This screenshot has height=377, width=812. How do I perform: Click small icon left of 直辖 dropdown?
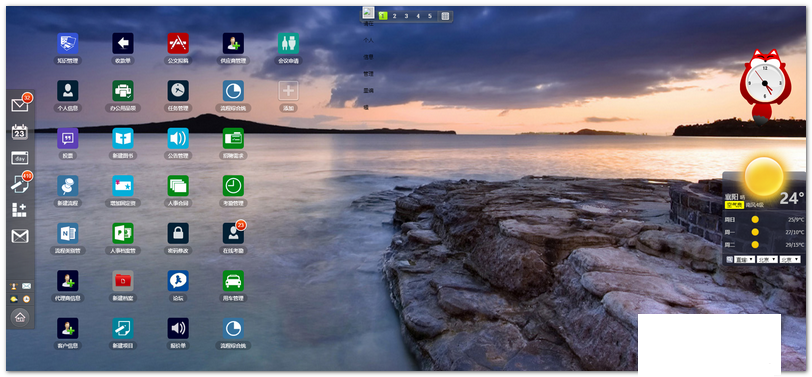click(x=729, y=259)
